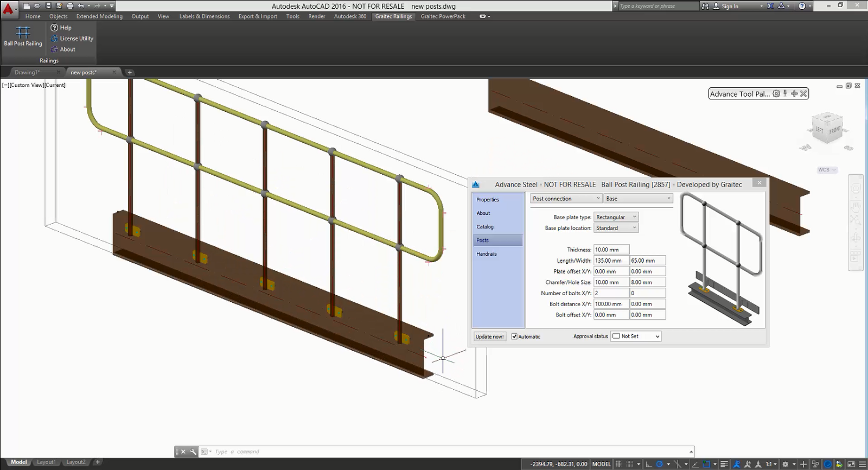Open status bar customization menu icon
The width and height of the screenshot is (868, 470).
(x=863, y=464)
